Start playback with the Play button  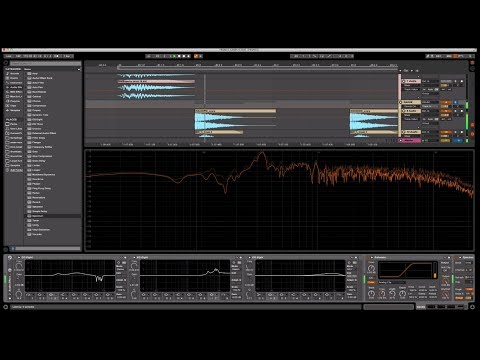pos(174,56)
